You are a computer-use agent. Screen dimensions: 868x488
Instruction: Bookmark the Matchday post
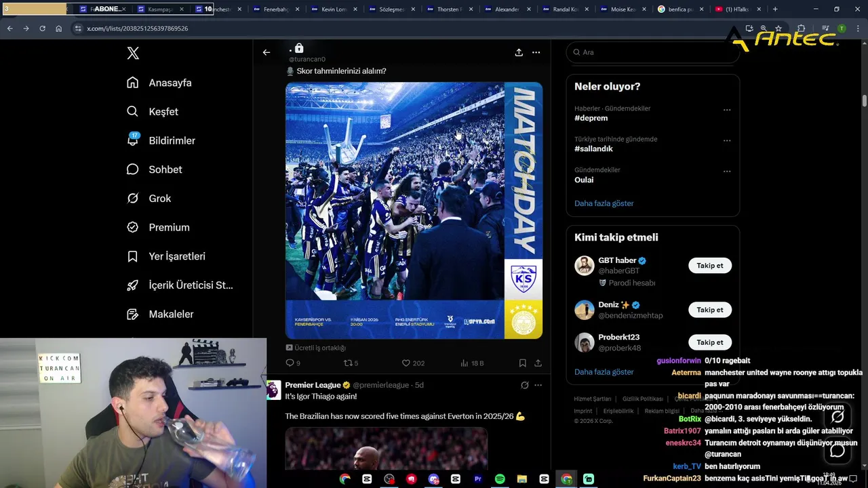[x=523, y=363]
